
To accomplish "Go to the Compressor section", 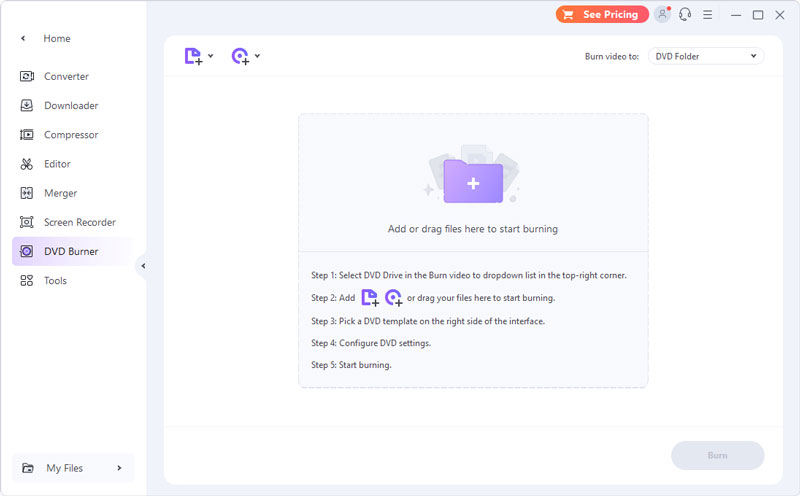I will coord(70,135).
